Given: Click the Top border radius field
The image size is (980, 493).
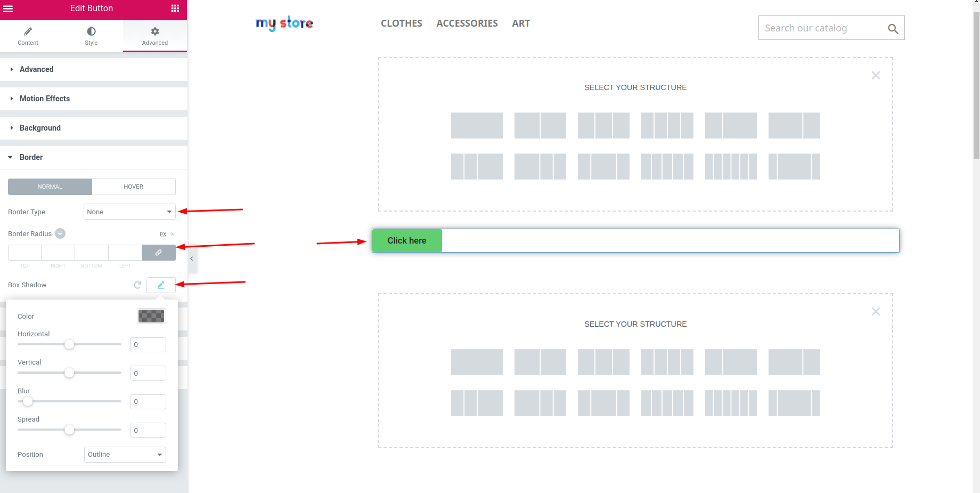Looking at the screenshot, I should [24, 253].
